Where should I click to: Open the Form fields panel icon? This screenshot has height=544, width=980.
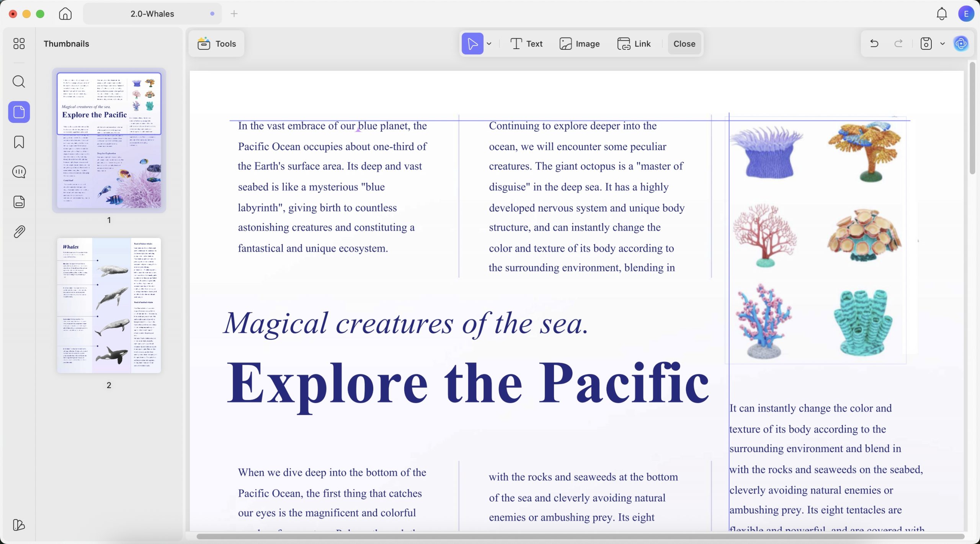[x=19, y=202]
